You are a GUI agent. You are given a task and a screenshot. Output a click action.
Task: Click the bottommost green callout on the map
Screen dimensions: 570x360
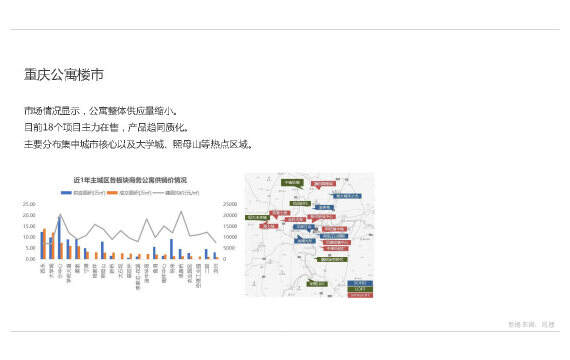click(317, 283)
